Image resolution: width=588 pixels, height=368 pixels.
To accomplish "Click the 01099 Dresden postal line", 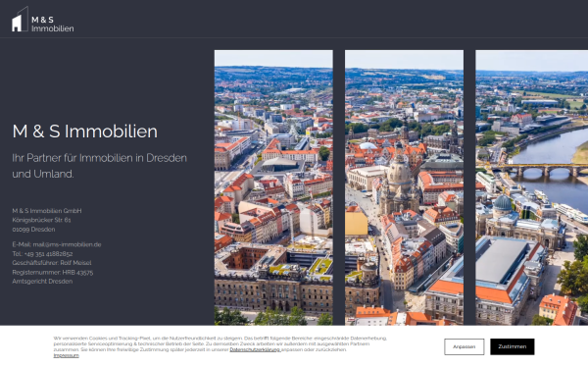I will coord(33,230).
